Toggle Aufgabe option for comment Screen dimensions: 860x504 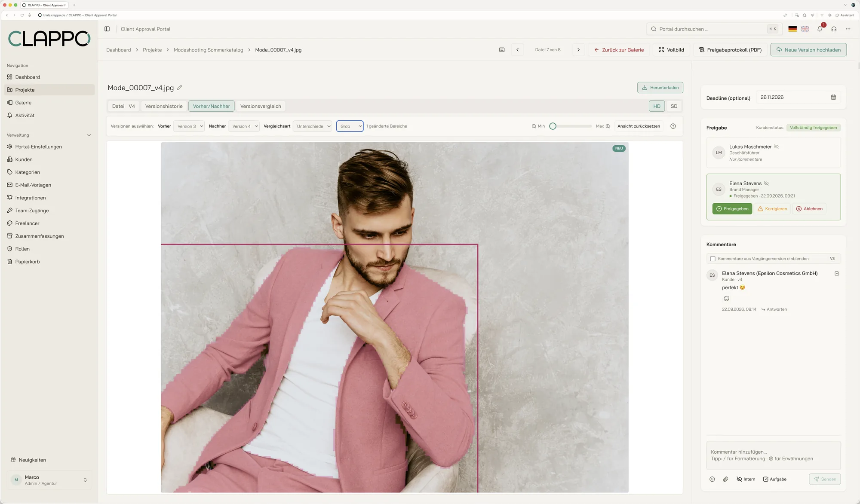[x=775, y=479]
